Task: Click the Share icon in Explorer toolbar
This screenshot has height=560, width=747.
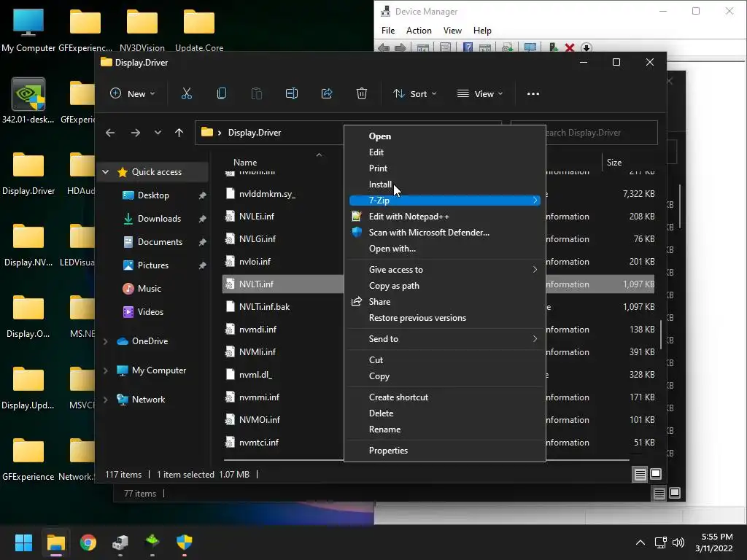Action: click(327, 94)
